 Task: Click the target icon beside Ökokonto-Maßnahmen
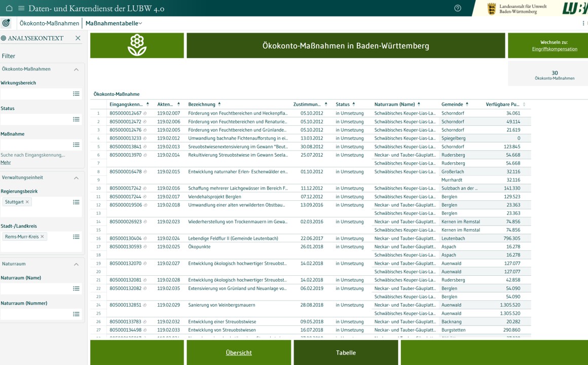(6, 23)
